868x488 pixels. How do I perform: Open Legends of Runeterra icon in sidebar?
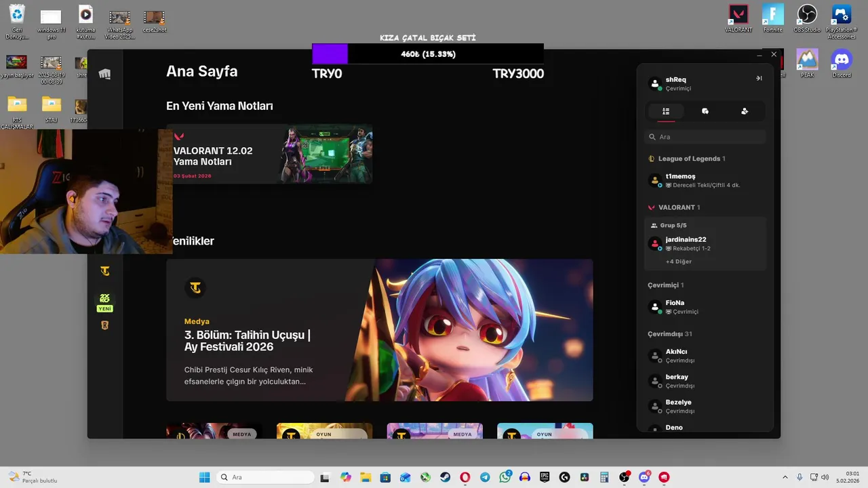click(x=104, y=325)
